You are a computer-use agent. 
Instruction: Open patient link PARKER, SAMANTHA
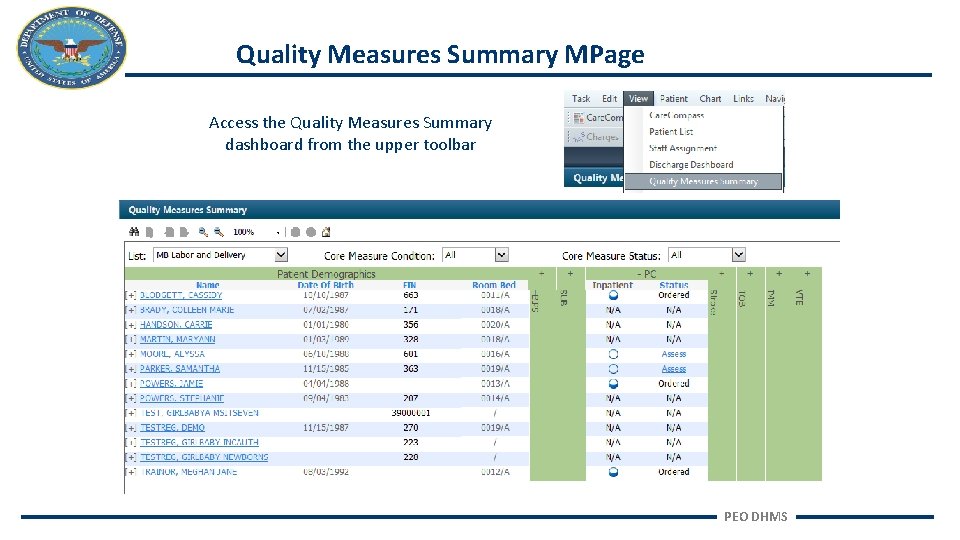pyautogui.click(x=179, y=369)
